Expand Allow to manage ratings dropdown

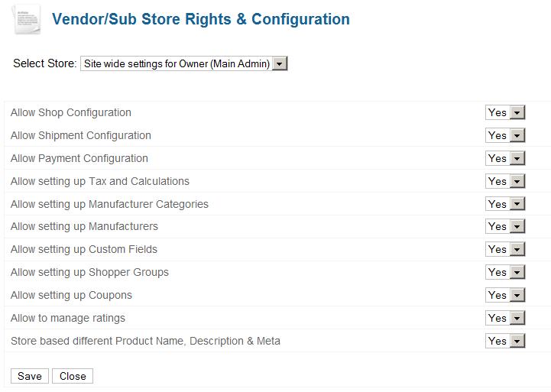505,319
